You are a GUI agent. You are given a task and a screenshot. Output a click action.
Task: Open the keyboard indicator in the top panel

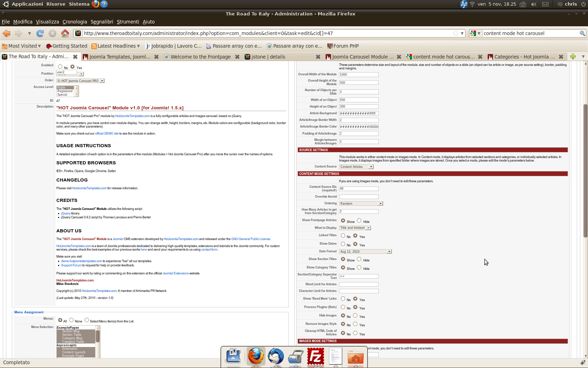coord(523,4)
